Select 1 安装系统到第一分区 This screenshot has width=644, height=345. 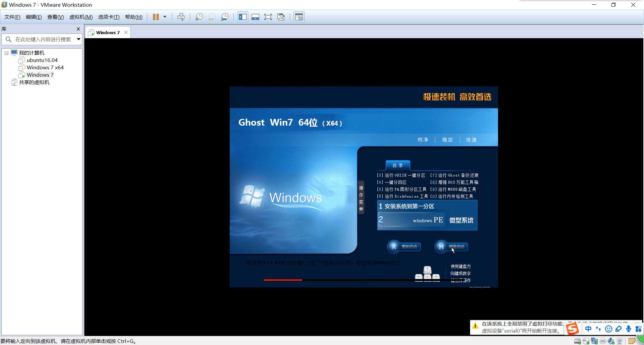coord(427,206)
